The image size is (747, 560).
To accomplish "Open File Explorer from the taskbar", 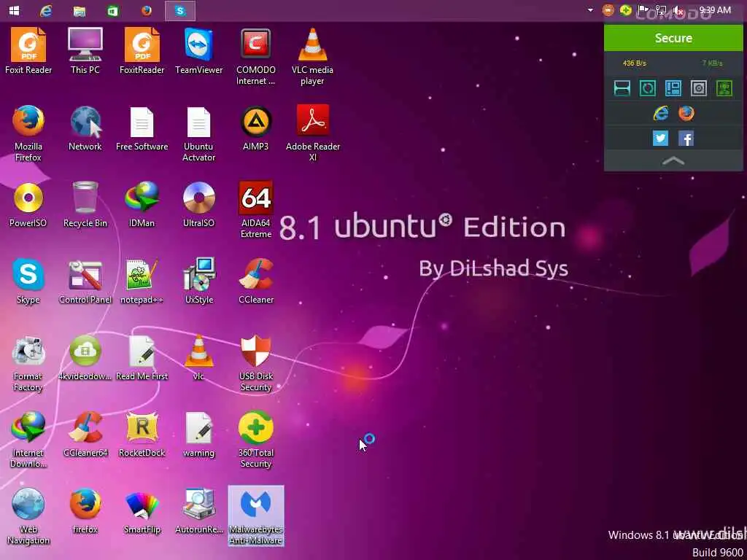I will pos(80,10).
